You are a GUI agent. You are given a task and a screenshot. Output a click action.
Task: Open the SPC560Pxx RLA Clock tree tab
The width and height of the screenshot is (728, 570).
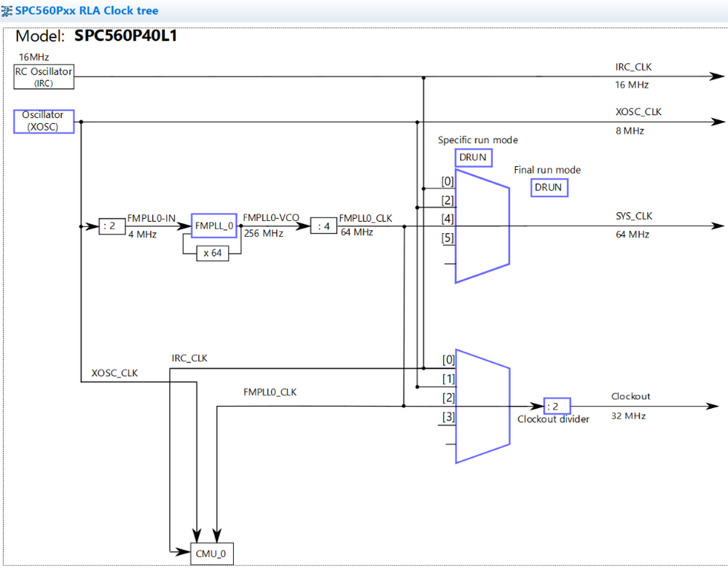pyautogui.click(x=87, y=11)
